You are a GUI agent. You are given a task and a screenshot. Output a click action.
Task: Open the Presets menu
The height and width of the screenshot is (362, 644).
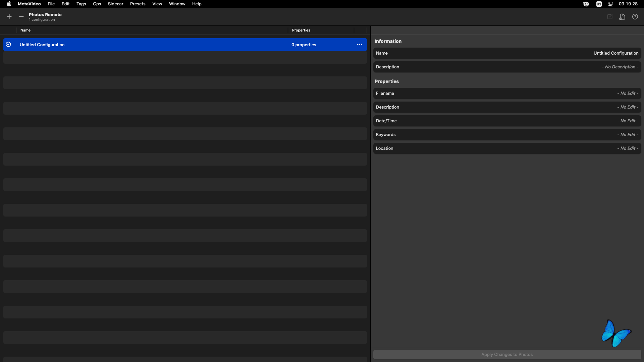138,4
